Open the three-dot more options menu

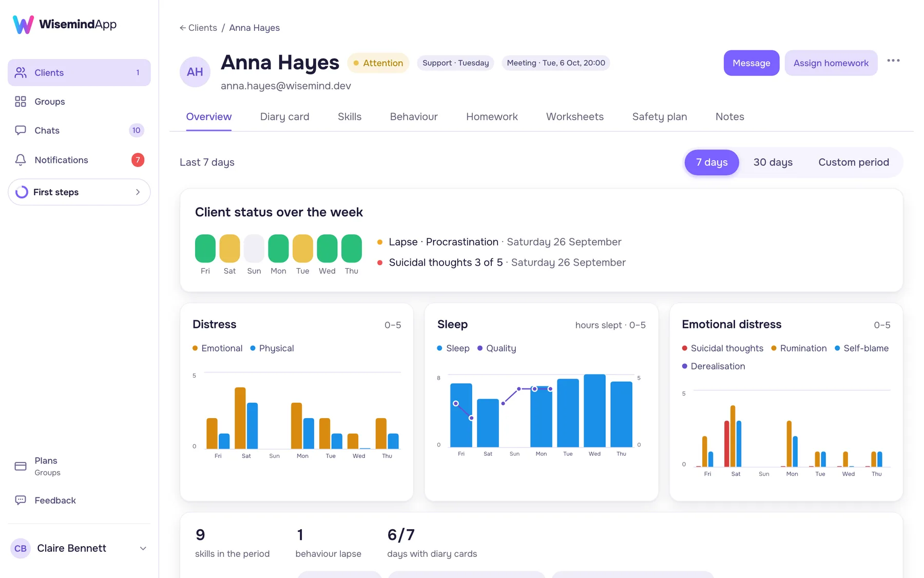[893, 61]
